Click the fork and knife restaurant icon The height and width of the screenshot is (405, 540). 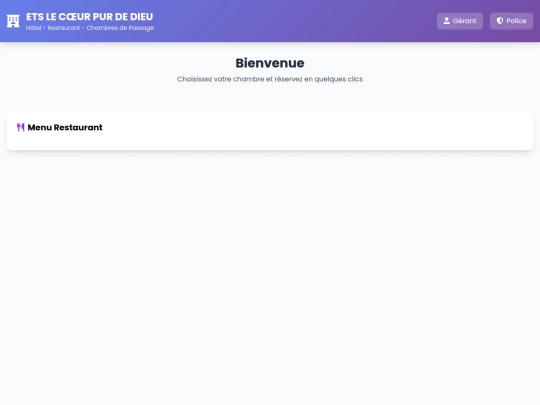[21, 127]
